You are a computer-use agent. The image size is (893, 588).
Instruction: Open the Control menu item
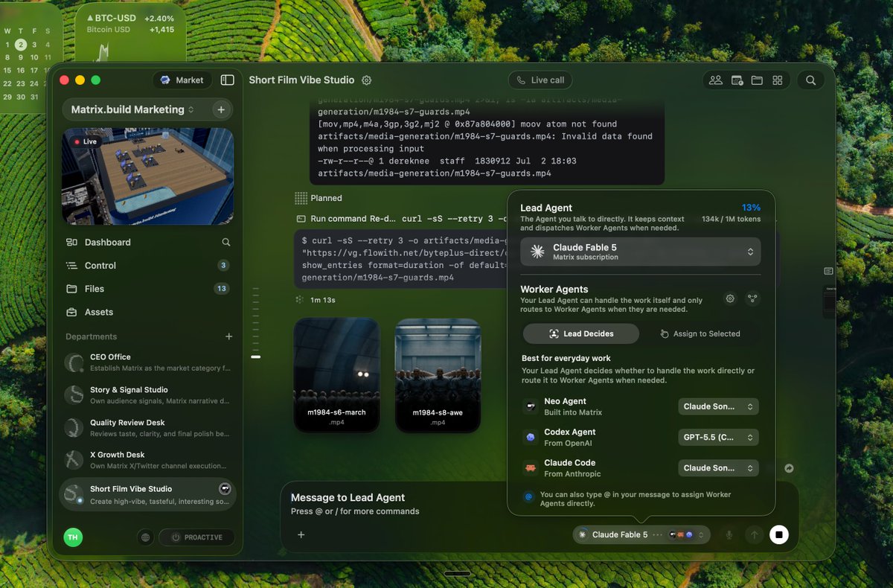click(x=147, y=265)
